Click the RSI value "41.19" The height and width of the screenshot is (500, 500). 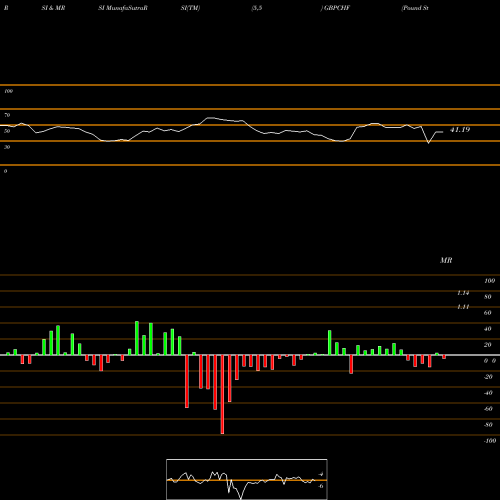[460, 130]
